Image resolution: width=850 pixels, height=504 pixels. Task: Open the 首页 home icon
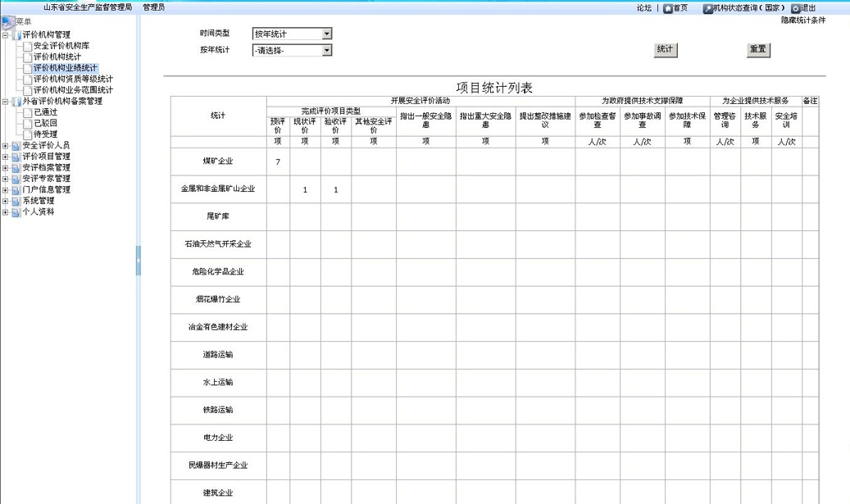click(669, 8)
